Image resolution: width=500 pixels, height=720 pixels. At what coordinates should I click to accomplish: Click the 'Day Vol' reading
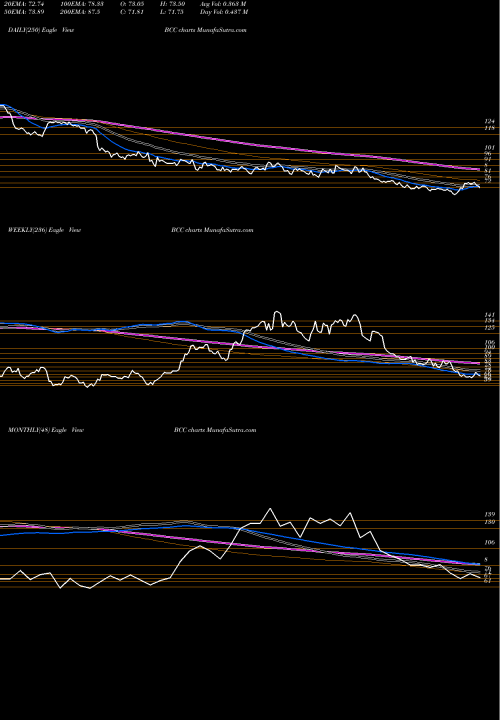click(224, 12)
